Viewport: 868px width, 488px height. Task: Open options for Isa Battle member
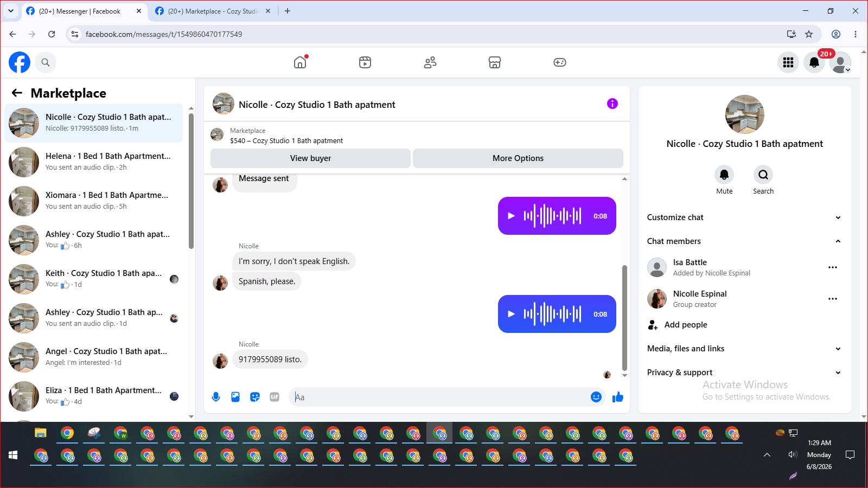pos(833,267)
